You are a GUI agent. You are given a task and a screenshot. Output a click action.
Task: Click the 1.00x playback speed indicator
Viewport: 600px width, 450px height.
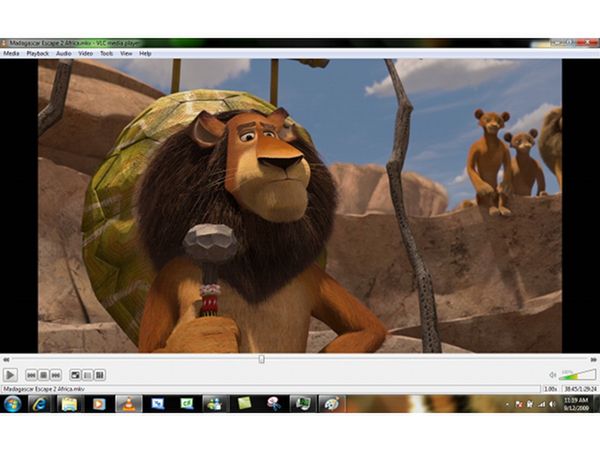pos(550,389)
